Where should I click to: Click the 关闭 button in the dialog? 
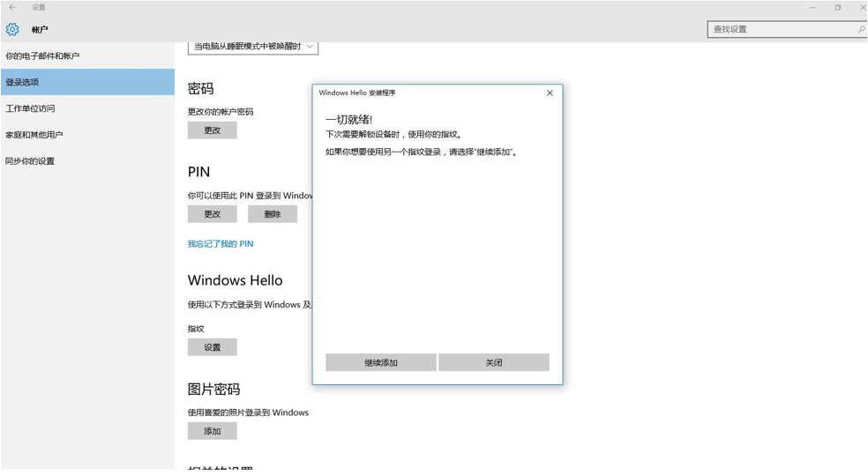tap(493, 363)
